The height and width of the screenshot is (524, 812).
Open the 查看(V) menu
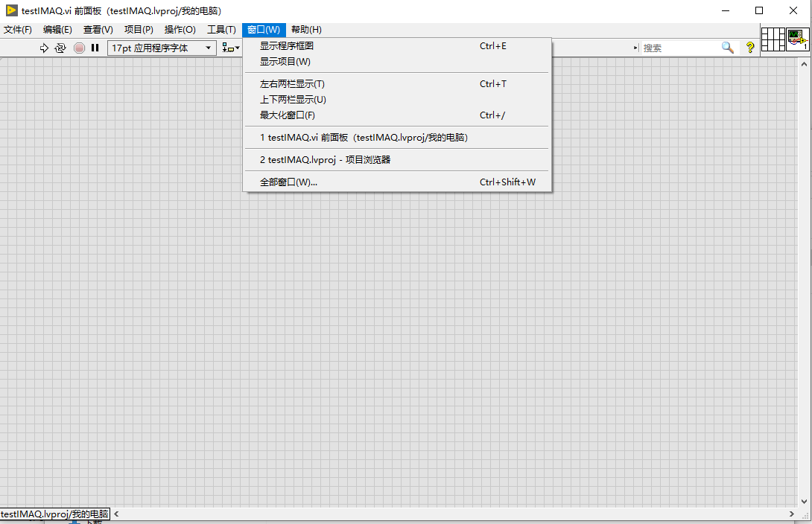(98, 30)
